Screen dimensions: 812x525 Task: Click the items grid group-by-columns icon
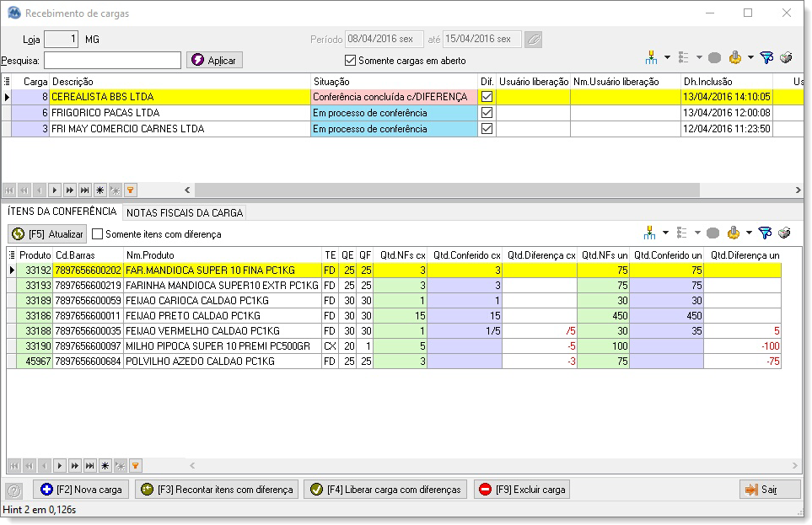coord(649,233)
